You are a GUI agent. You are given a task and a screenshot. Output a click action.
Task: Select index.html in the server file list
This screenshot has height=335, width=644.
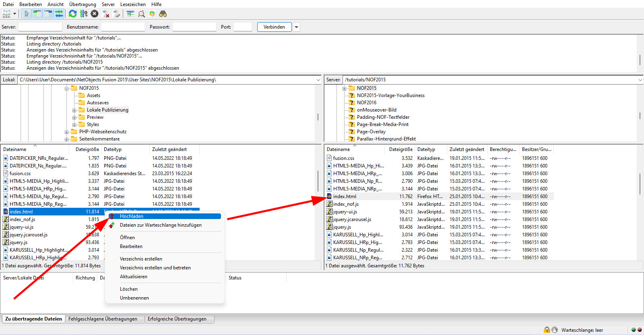(345, 196)
